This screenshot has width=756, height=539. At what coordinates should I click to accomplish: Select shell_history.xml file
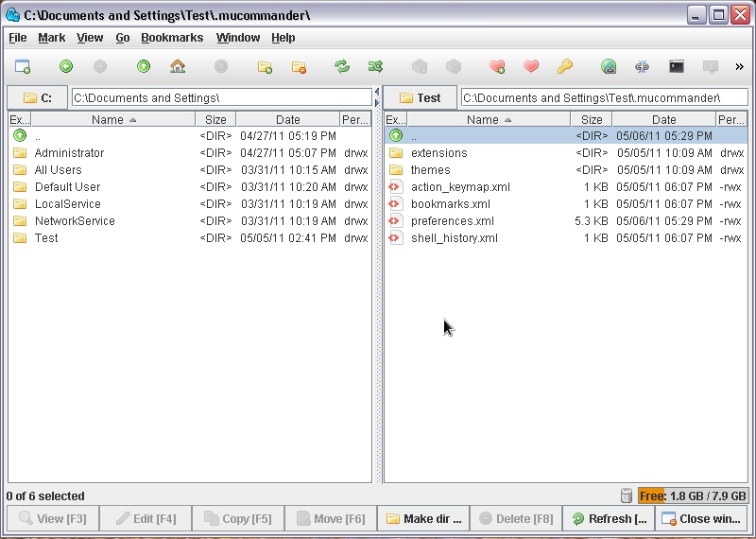click(566, 238)
